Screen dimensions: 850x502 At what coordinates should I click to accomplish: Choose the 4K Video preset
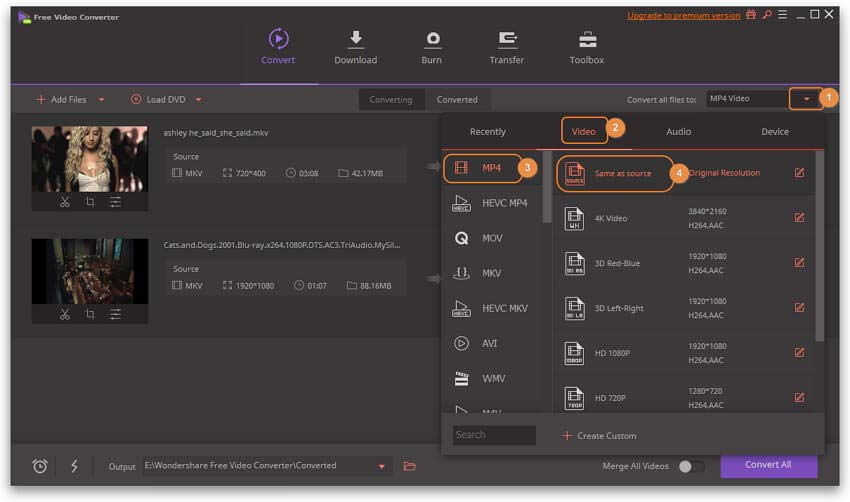[684, 218]
